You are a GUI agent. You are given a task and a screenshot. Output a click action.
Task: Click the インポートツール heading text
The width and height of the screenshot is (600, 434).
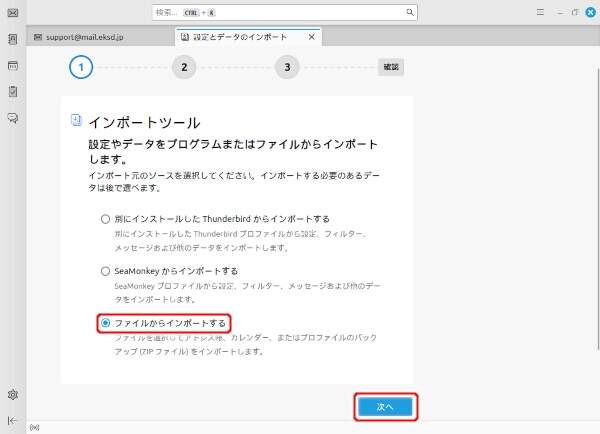[144, 122]
